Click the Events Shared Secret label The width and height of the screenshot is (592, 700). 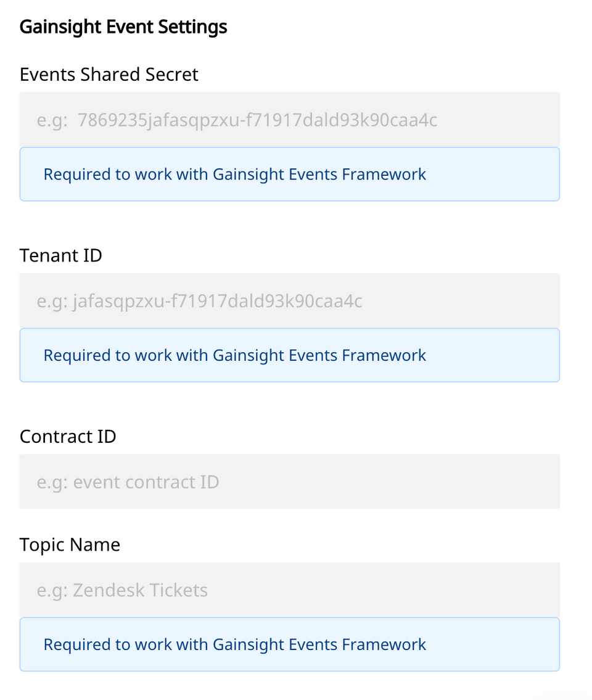click(x=109, y=74)
